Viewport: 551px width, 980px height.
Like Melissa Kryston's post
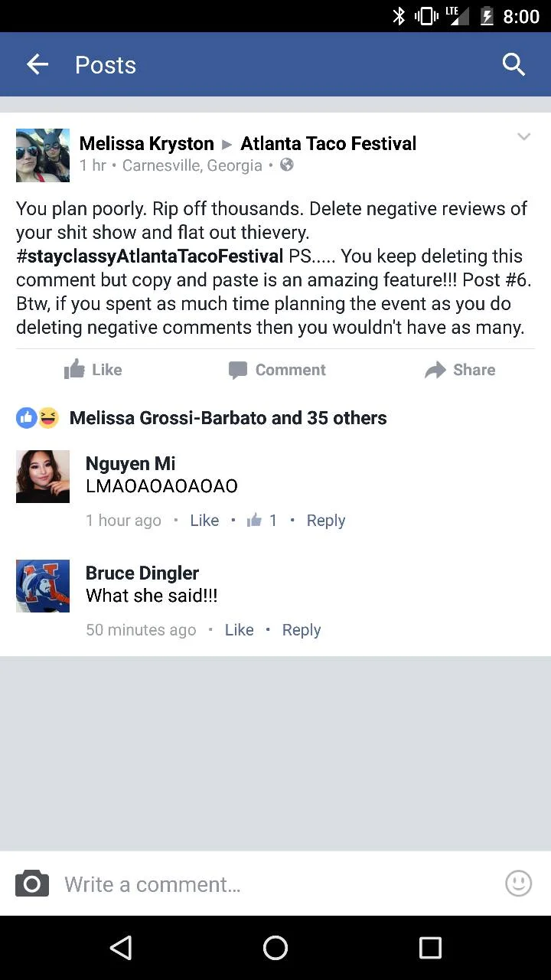coord(93,370)
